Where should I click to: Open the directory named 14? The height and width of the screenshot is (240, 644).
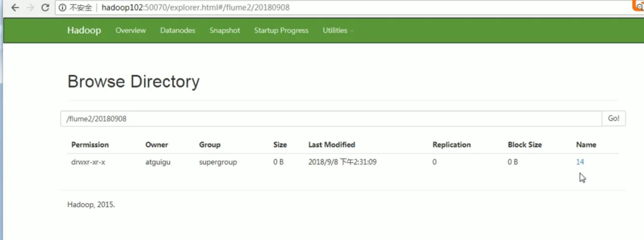[580, 162]
